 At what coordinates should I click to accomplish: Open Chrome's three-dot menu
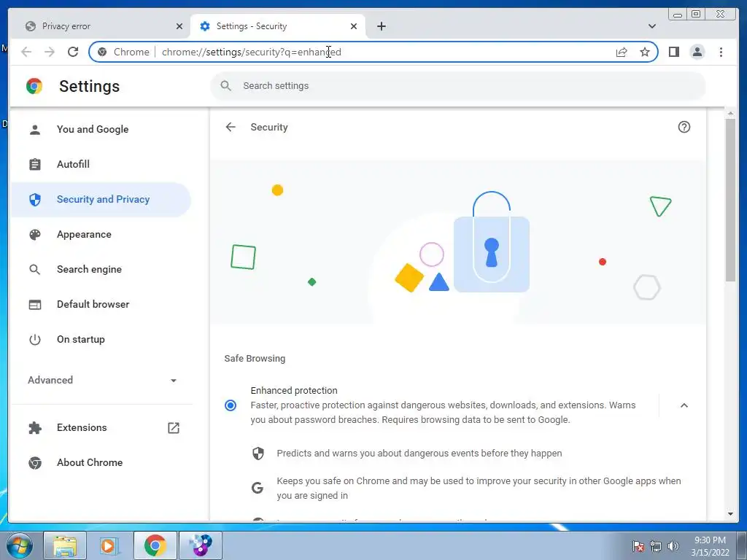pyautogui.click(x=721, y=52)
